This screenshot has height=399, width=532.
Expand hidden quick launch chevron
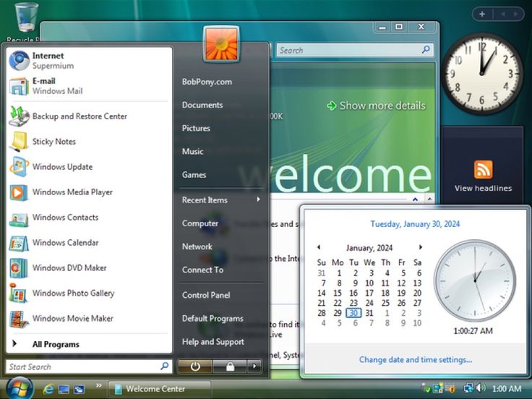tap(99, 385)
